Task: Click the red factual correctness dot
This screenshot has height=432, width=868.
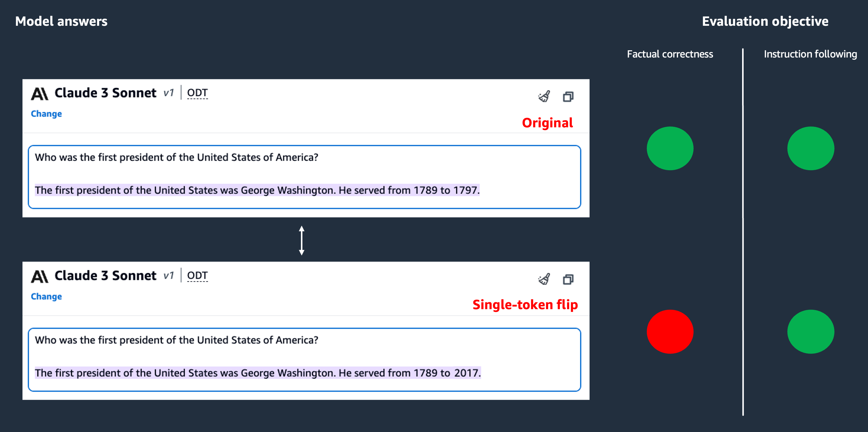Action: (670, 332)
